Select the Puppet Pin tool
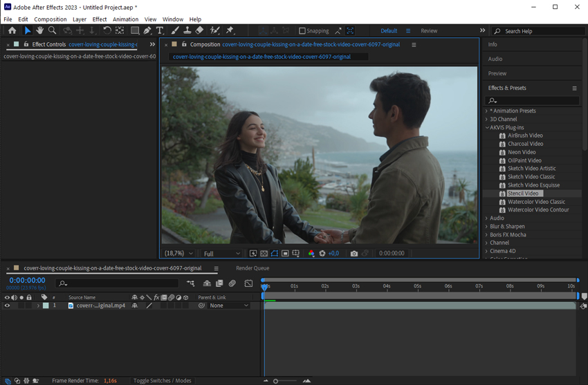The image size is (588, 385). point(230,30)
